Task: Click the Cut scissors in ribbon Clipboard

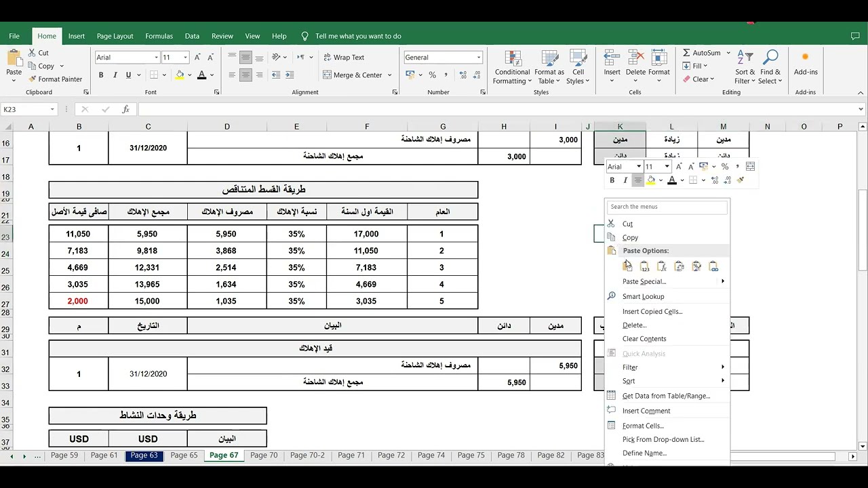Action: point(32,53)
